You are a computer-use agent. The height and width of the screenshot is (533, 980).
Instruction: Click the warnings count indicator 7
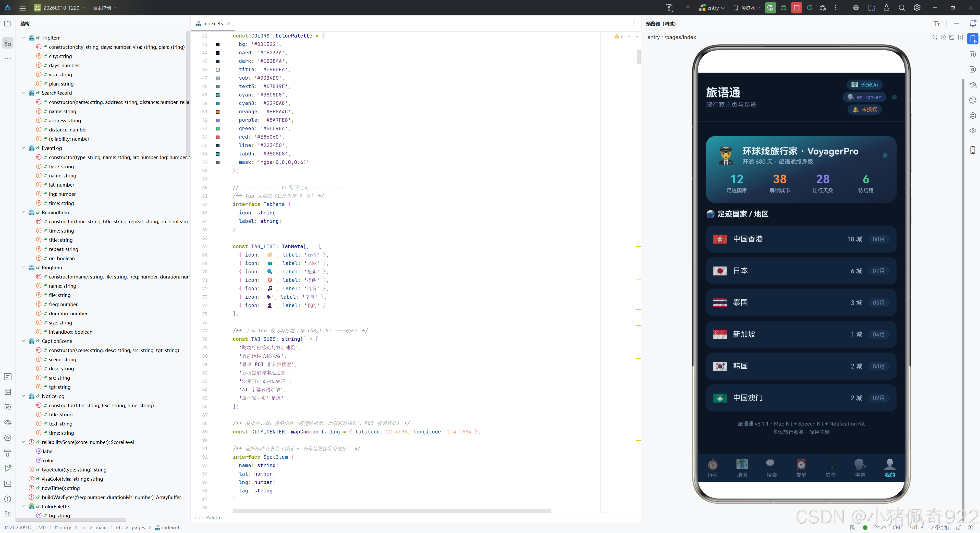point(619,37)
